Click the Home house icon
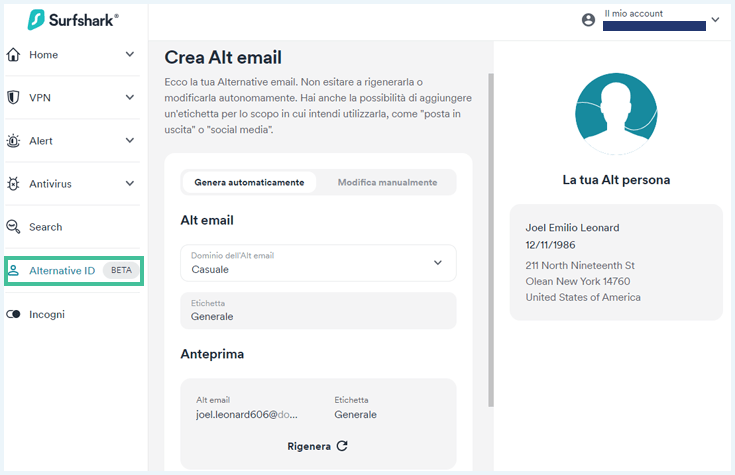Image resolution: width=735 pixels, height=475 pixels. (x=13, y=55)
